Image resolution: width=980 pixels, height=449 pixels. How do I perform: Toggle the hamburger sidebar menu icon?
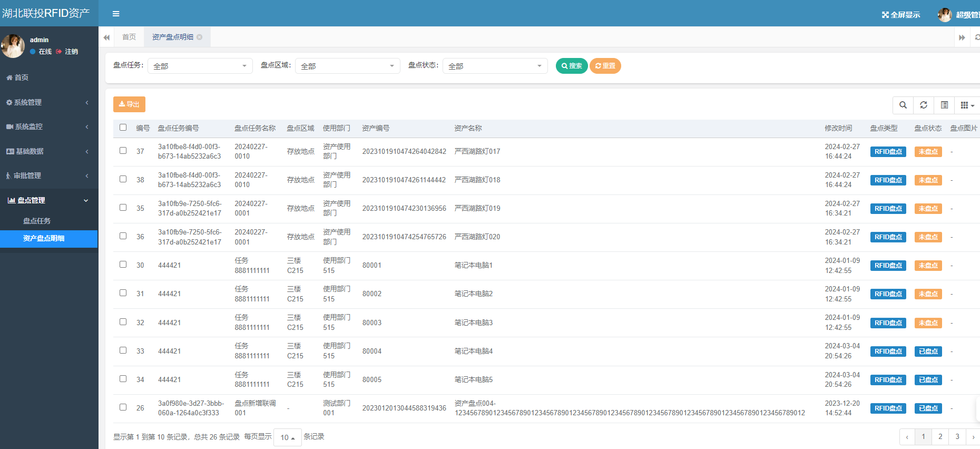[116, 14]
